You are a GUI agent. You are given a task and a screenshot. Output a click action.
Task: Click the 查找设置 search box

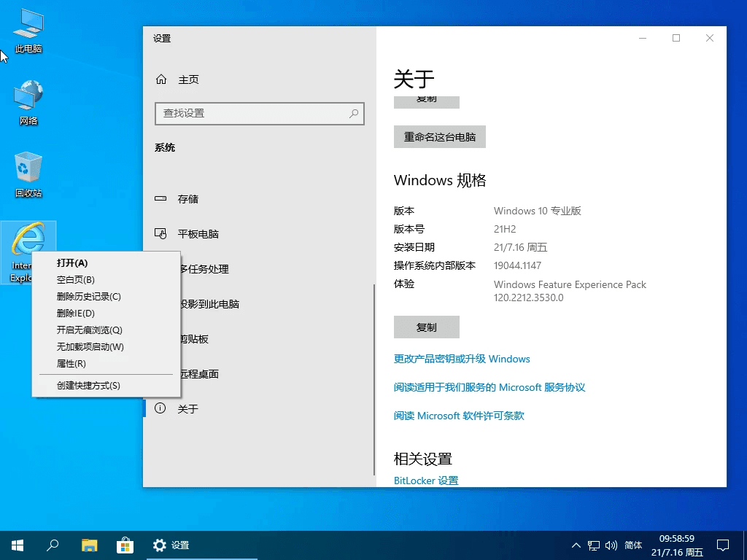pos(259,114)
